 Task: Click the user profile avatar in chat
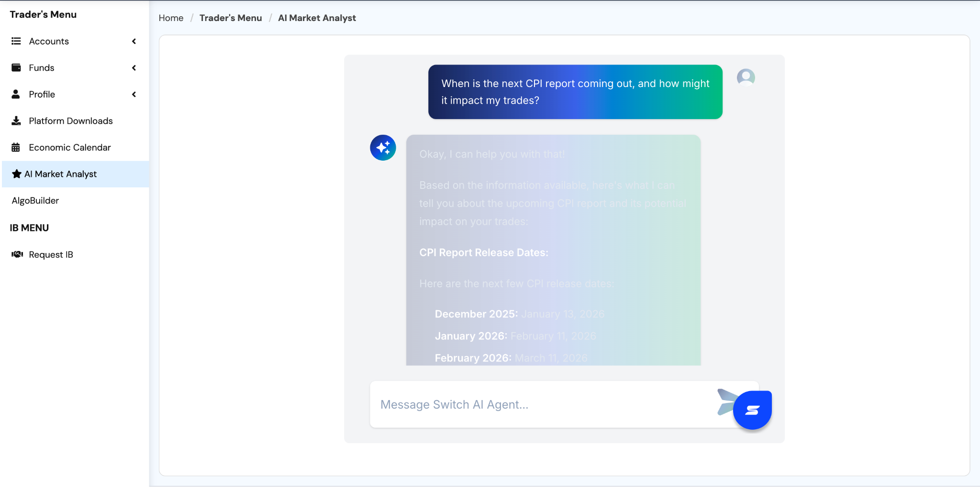coord(746,76)
